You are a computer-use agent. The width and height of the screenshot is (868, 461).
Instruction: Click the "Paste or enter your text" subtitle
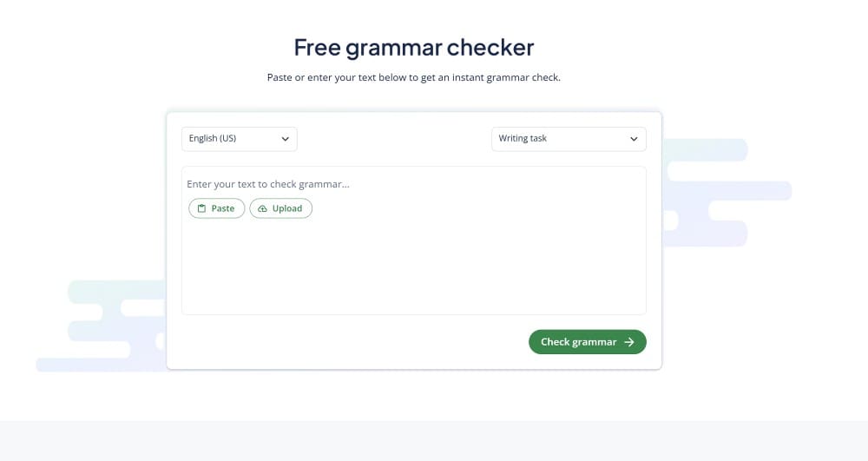[x=414, y=77]
